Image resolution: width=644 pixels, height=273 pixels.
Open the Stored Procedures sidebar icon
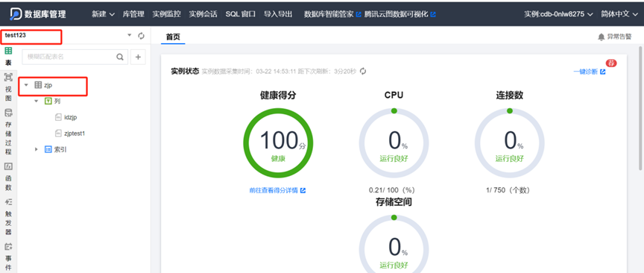tap(8, 132)
